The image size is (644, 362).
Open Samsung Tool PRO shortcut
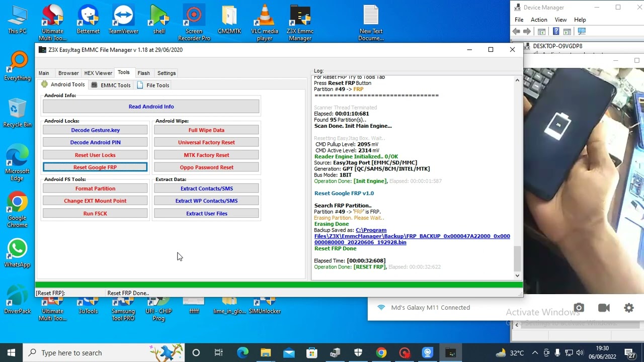coord(123,309)
